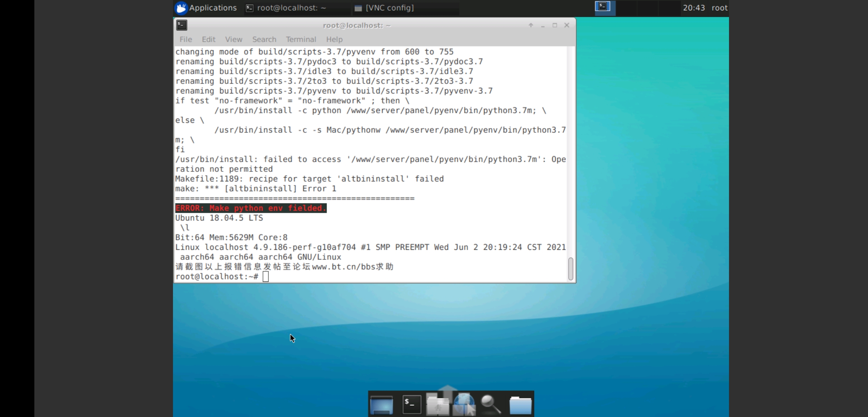Click the 'changing mode of build/scripts-3.7/pyvenv' line
Screen dimensions: 868x417
click(x=314, y=52)
